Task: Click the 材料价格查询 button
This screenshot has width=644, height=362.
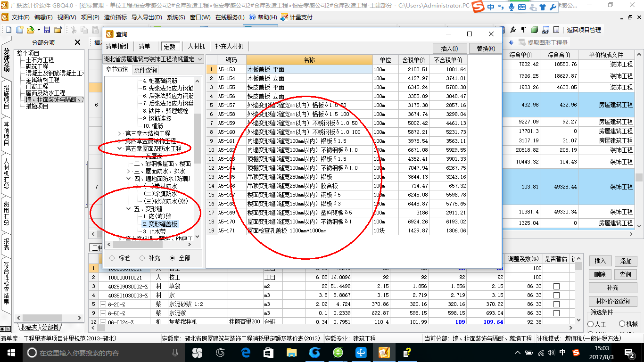Action: click(x=612, y=301)
